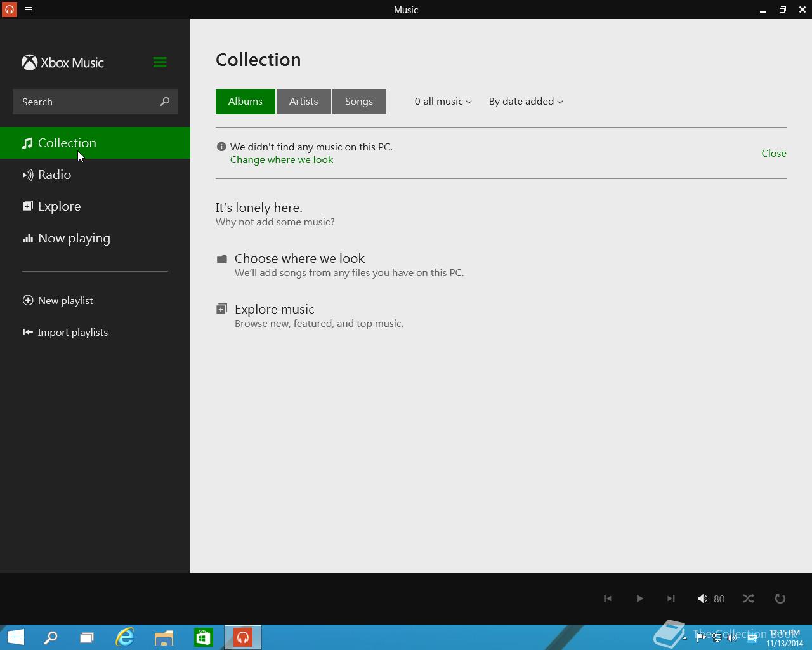Image resolution: width=812 pixels, height=650 pixels.
Task: Open the Collection section in sidebar
Action: point(95,143)
